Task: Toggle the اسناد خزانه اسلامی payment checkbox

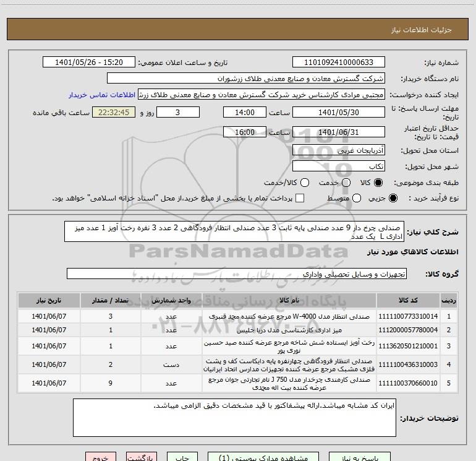Action: (x=300, y=198)
